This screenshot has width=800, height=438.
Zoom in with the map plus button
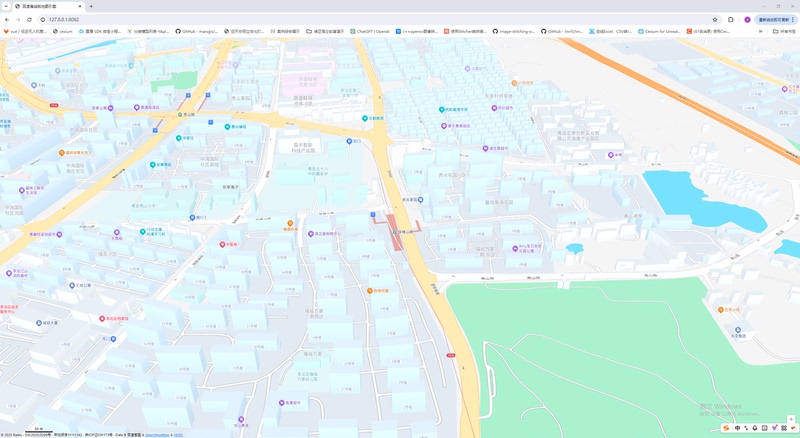click(x=791, y=419)
